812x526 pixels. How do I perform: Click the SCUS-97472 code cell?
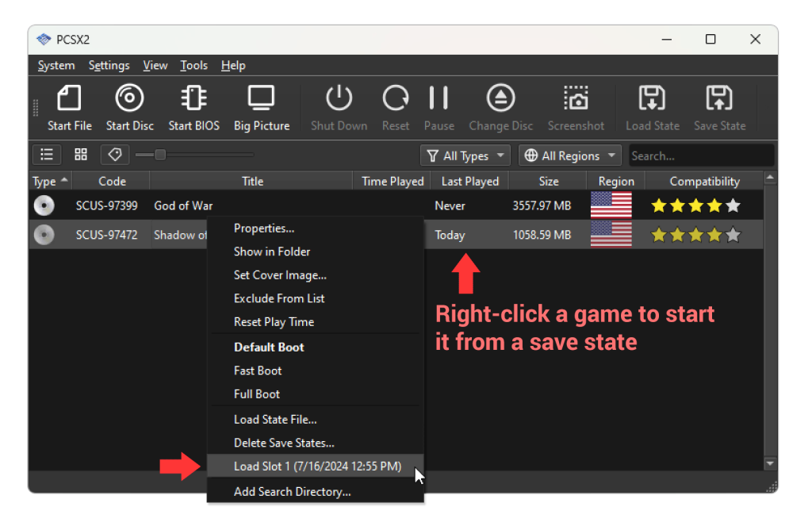107,236
